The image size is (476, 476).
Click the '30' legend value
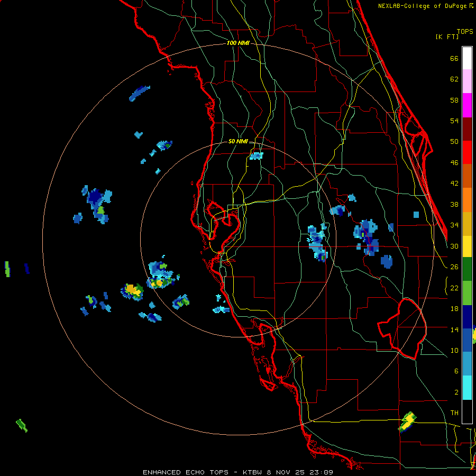point(454,246)
